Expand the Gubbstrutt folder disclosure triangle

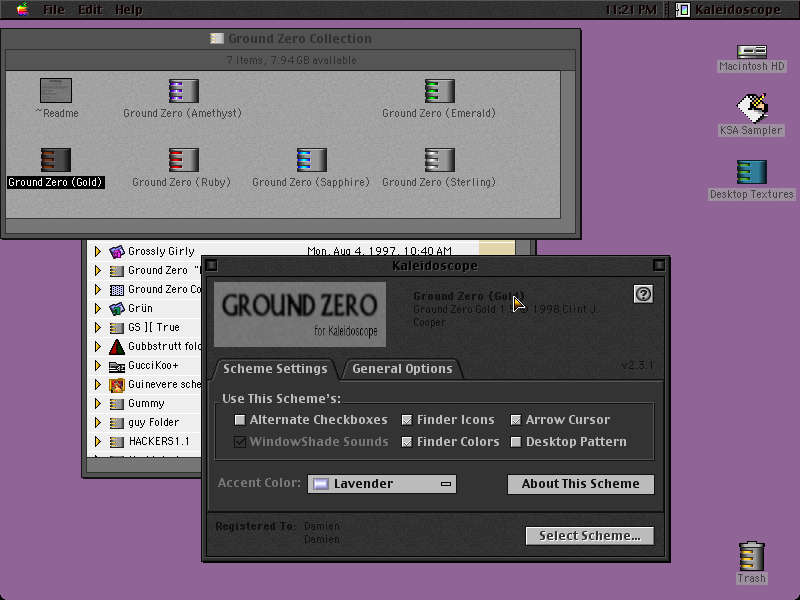pos(97,346)
